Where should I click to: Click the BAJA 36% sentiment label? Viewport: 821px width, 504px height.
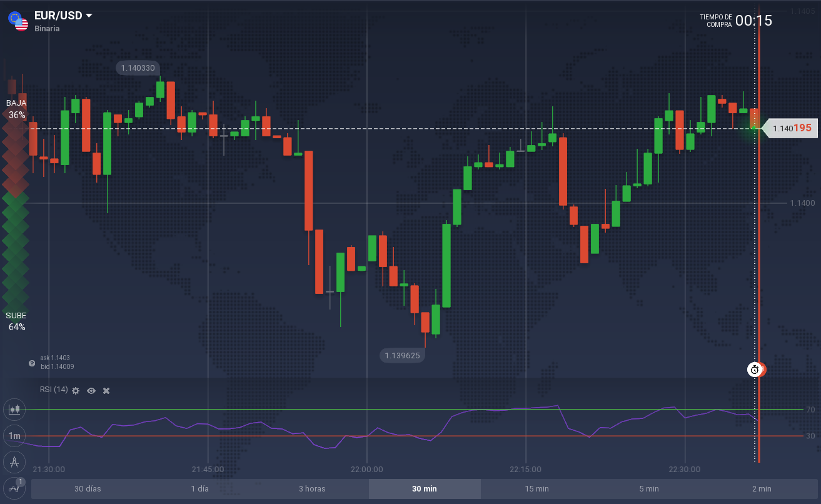point(17,109)
